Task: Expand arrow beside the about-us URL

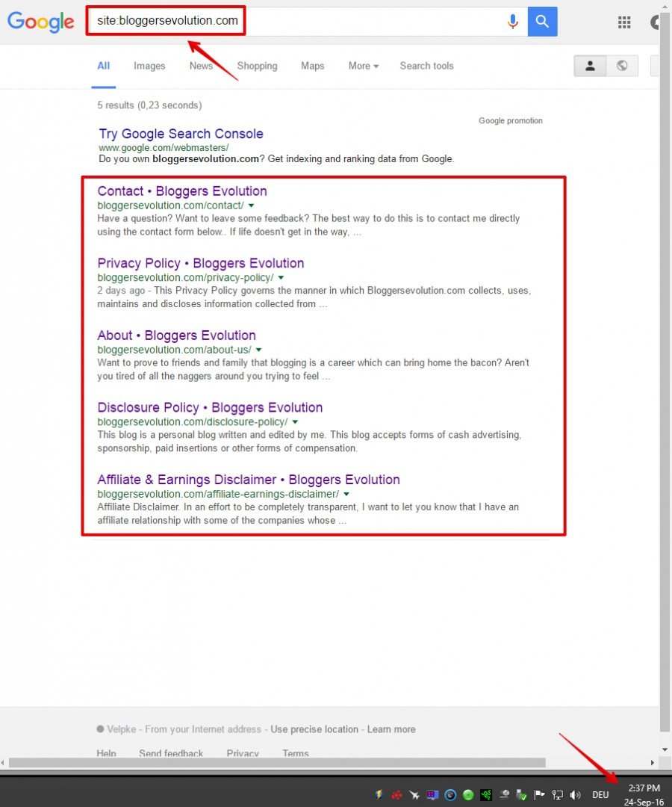Action: click(258, 350)
